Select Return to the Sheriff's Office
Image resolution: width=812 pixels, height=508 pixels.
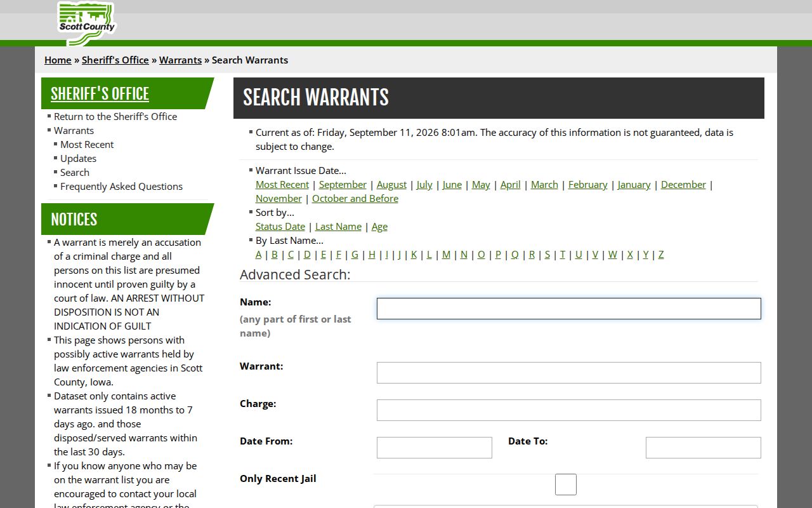[115, 116]
